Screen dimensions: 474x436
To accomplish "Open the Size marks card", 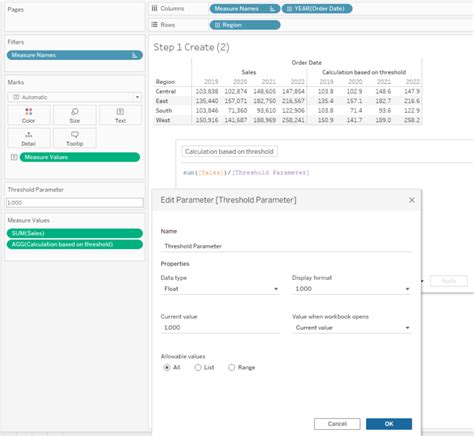I will (x=75, y=115).
